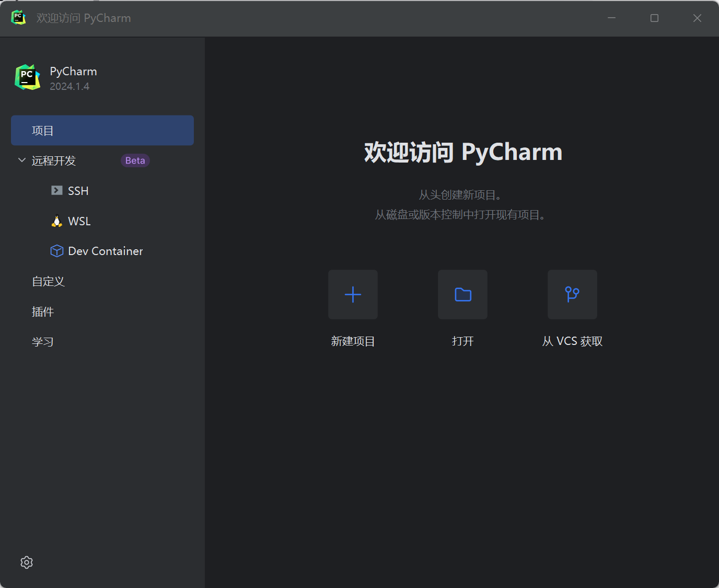The height and width of the screenshot is (588, 719).
Task: Click the WSL penguin icon
Action: [57, 221]
